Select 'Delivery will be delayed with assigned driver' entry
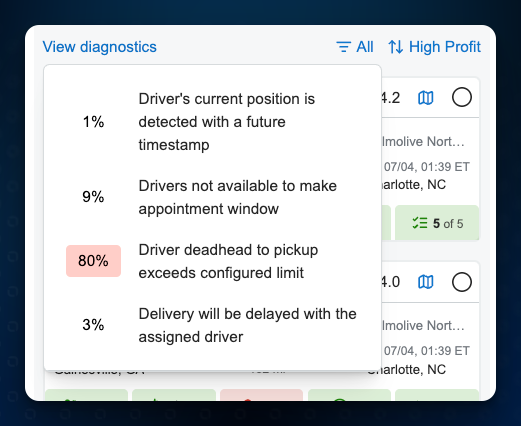 (x=212, y=325)
